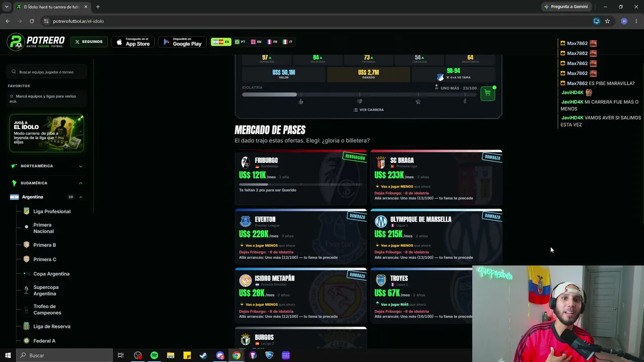The width and height of the screenshot is (644, 362).
Task: Click the US$ 50,1M Valor stat box
Action: pyautogui.click(x=283, y=74)
